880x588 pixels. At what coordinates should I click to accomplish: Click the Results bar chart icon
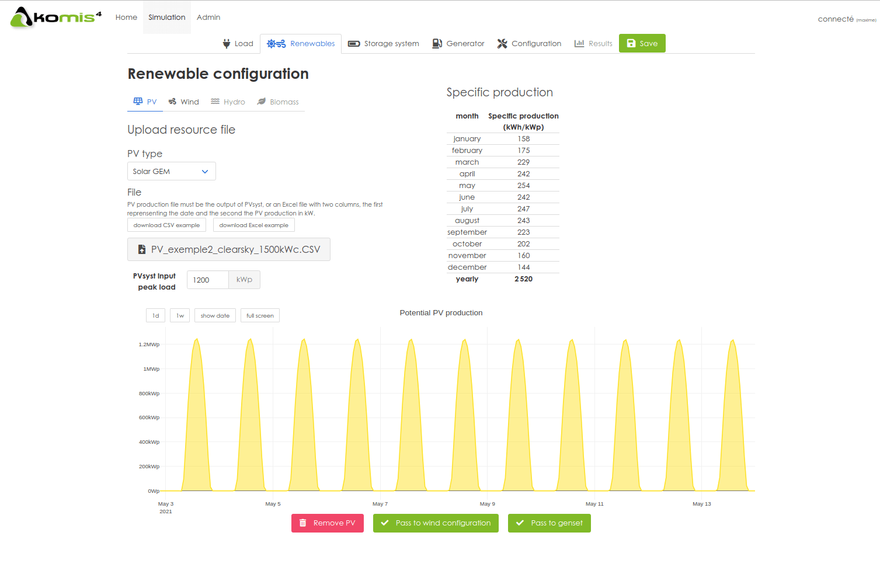tap(579, 44)
